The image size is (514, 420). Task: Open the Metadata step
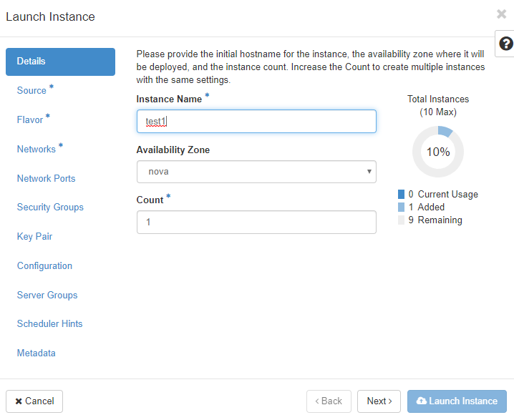click(x=36, y=353)
